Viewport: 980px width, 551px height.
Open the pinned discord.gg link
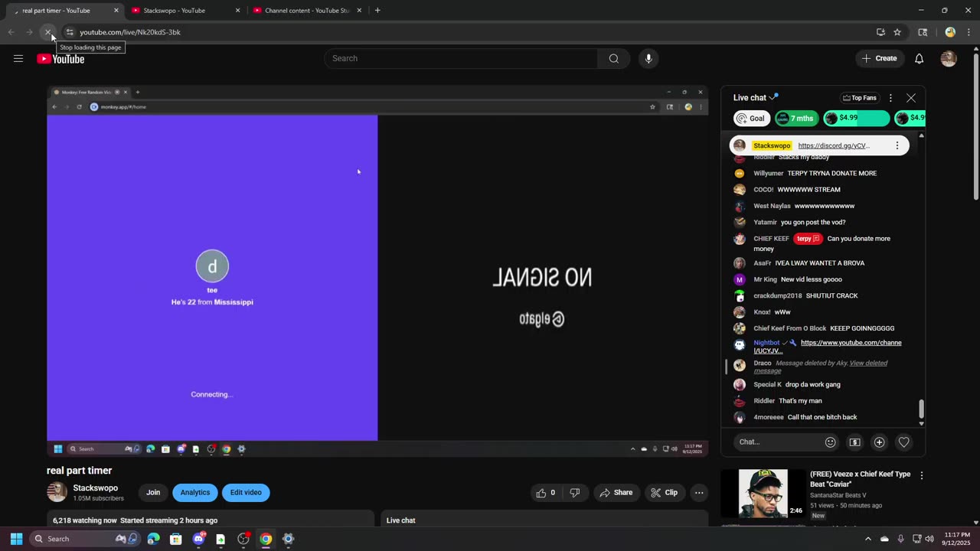(x=834, y=145)
